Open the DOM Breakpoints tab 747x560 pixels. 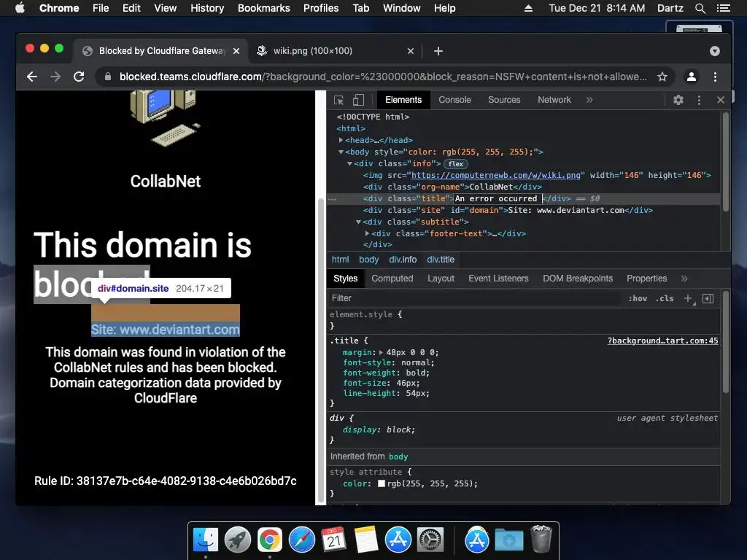tap(578, 279)
